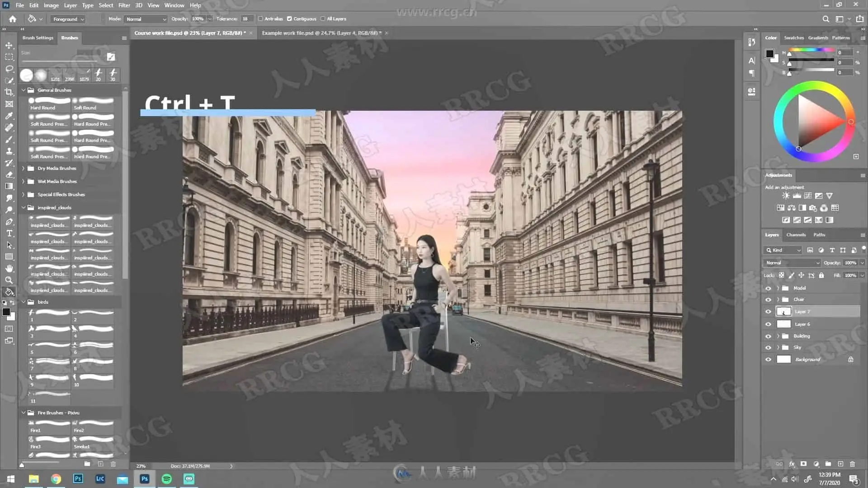Expand the Dry Media Brushes folder
Screen dimensions: 868x488
pos(24,169)
